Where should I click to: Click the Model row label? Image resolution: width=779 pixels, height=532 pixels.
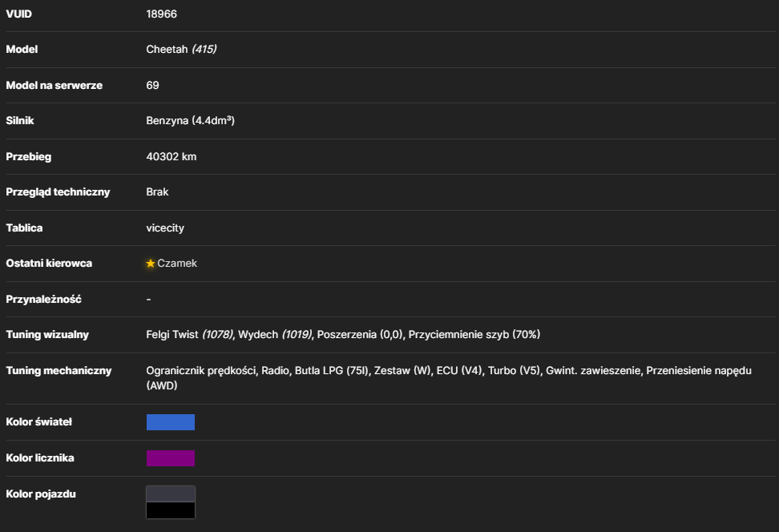coord(22,49)
